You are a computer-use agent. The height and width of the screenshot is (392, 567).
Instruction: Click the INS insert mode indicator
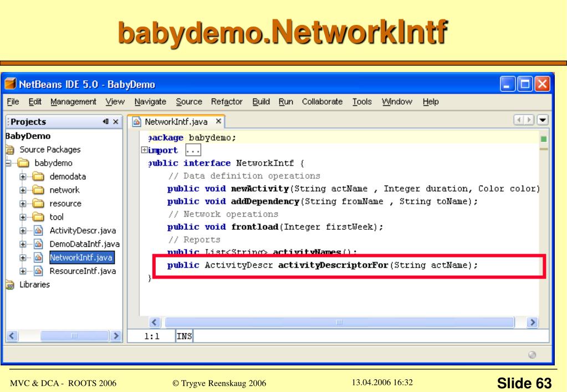click(x=185, y=337)
